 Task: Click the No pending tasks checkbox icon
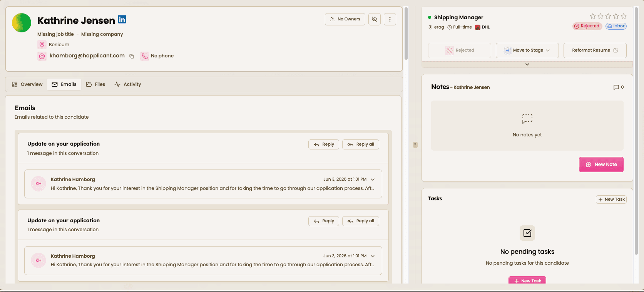coord(527,233)
